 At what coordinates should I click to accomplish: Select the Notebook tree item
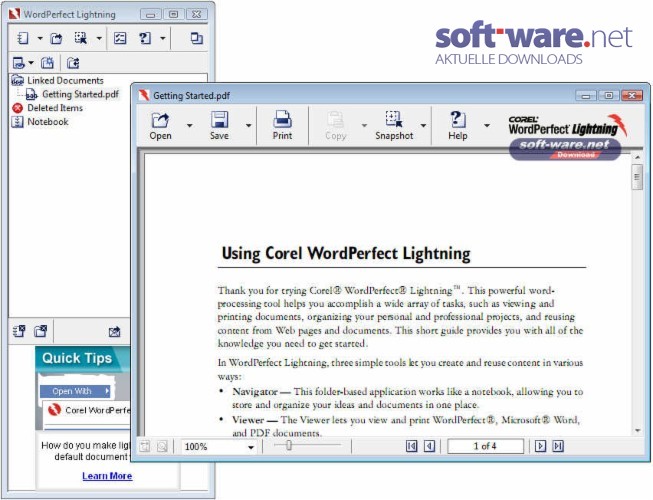click(40, 122)
